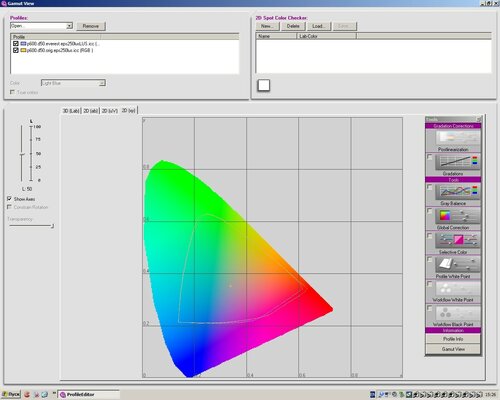
Task: Click the Gradation Corrections section header
Action: point(453,126)
